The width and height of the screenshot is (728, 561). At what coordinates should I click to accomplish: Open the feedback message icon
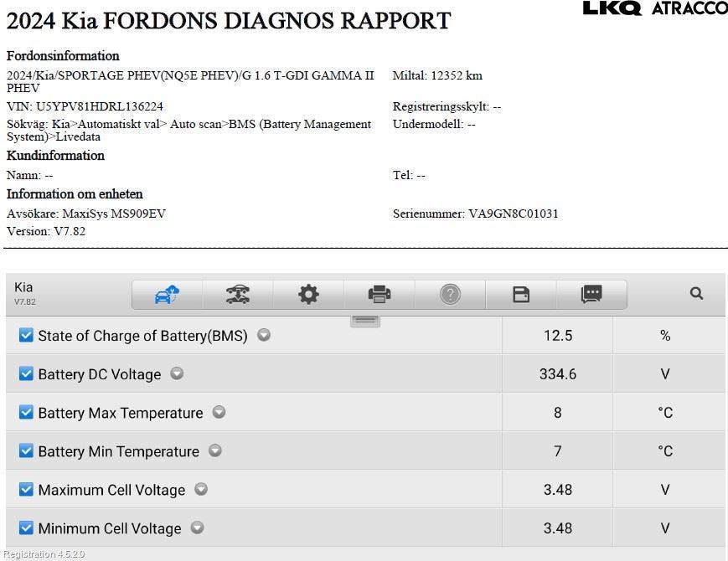point(591,294)
